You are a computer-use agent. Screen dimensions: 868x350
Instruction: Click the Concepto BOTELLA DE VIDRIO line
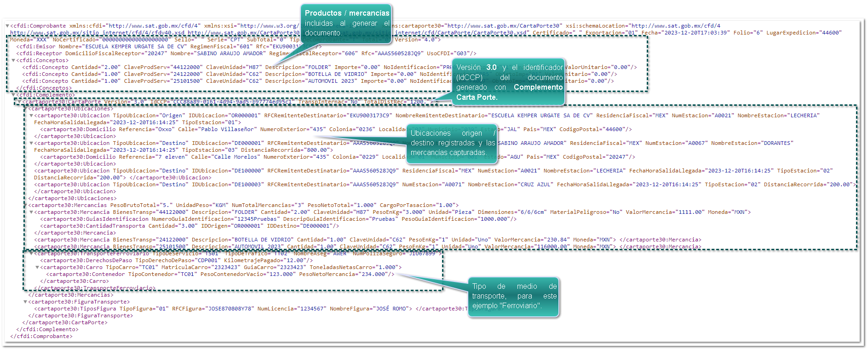(184, 74)
